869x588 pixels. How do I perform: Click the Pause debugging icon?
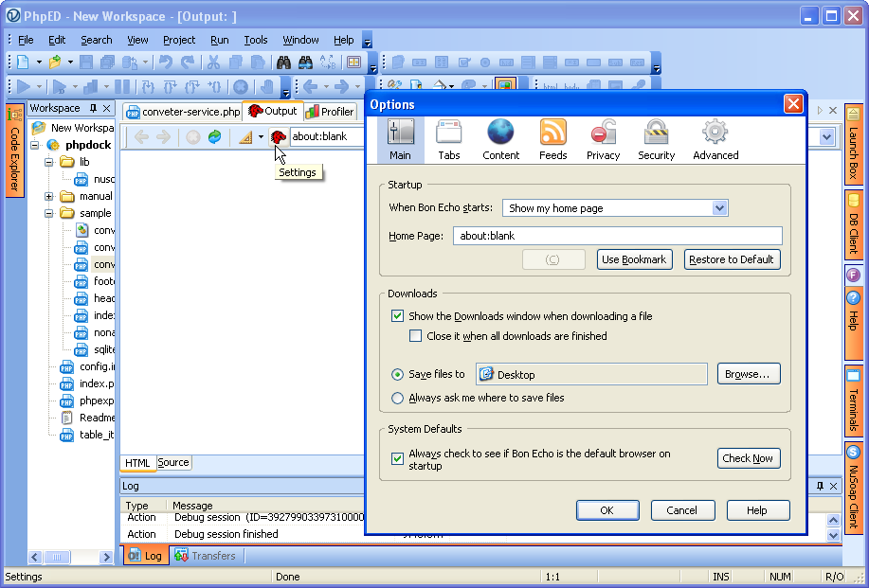[122, 86]
